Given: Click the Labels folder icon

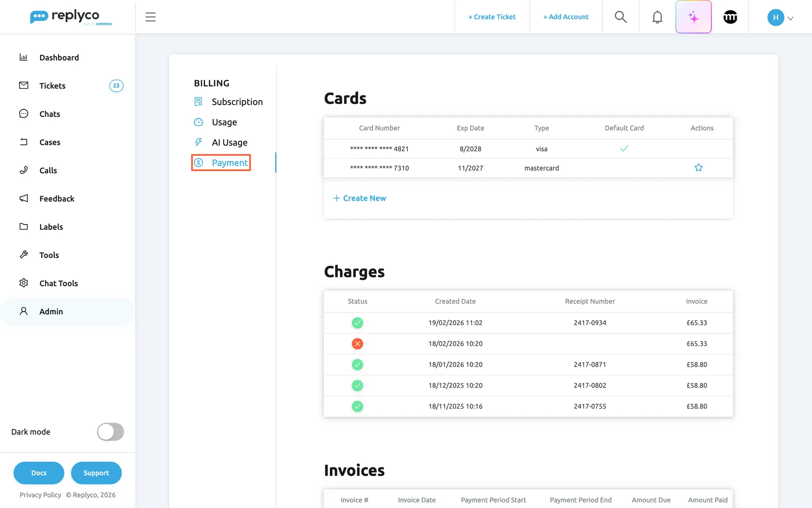Looking at the screenshot, I should pyautogui.click(x=24, y=227).
